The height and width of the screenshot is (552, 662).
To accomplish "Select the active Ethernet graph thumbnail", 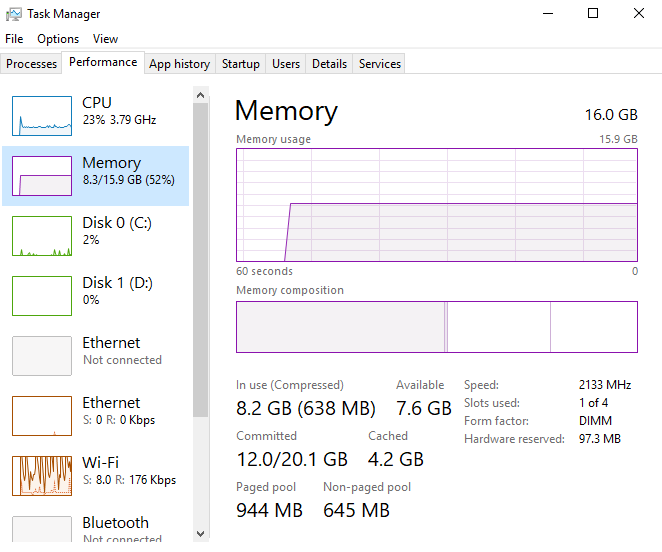I will point(42,416).
